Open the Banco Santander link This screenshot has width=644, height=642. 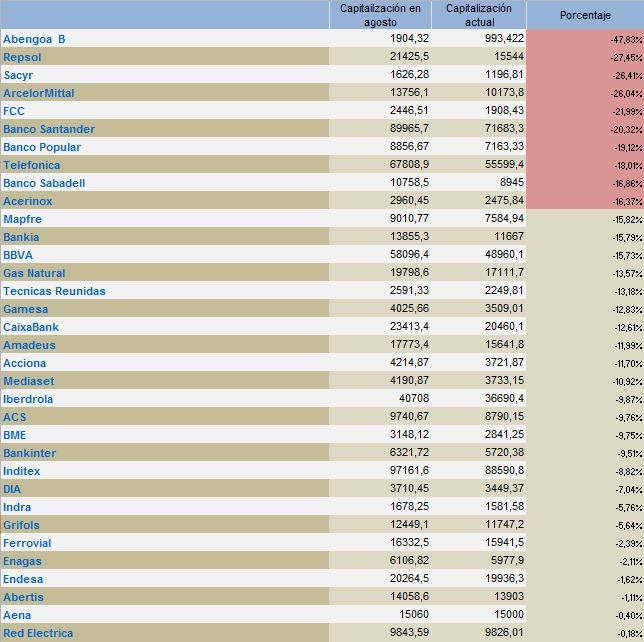tap(49, 129)
